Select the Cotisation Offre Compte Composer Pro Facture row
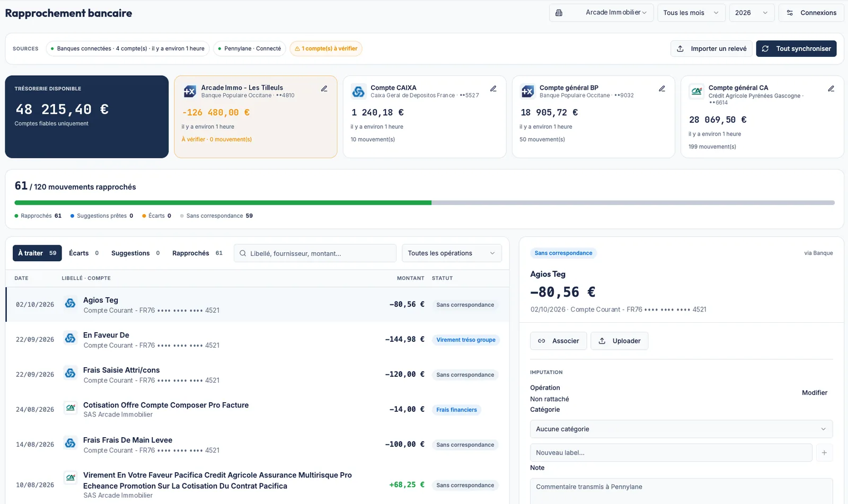848x504 pixels. tap(257, 410)
